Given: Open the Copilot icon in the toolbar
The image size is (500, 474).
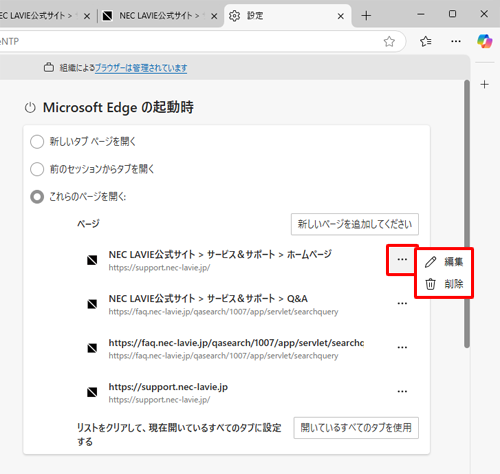Looking at the screenshot, I should 484,41.
